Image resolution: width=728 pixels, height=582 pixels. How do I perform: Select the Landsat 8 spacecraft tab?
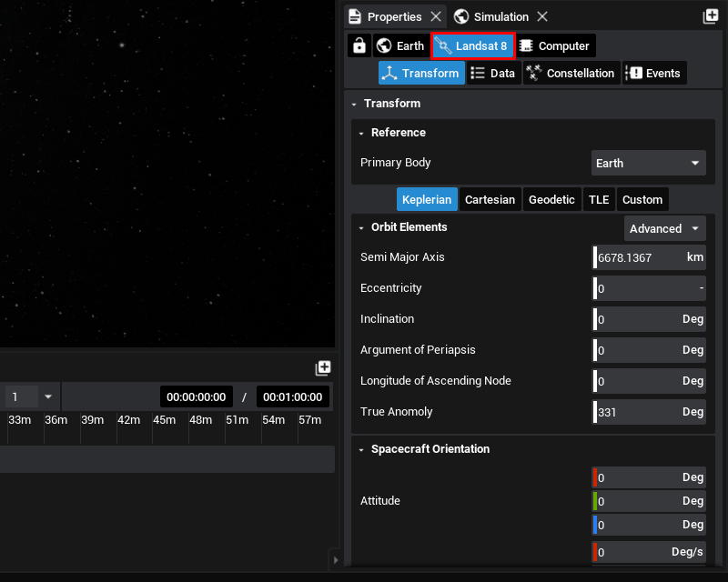(472, 46)
